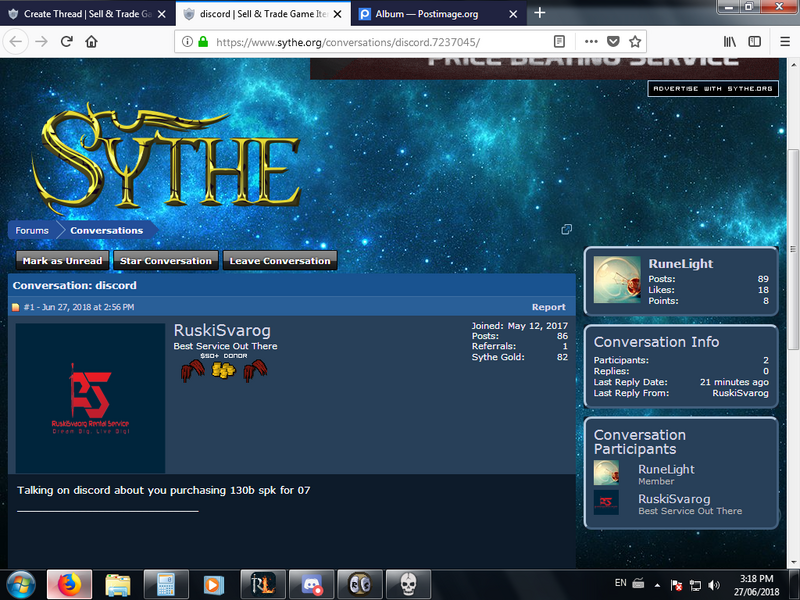The height and width of the screenshot is (600, 800).
Task: Open Advertise with Sythe.org link
Action: (713, 88)
